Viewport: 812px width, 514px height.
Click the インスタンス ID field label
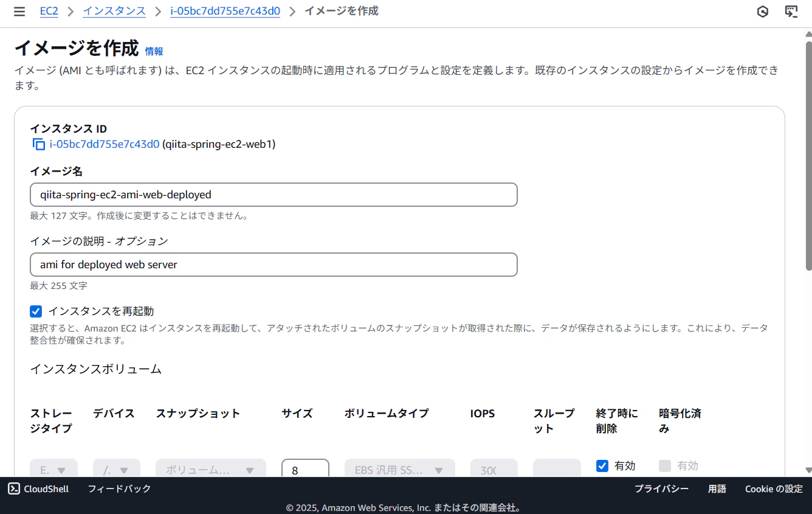(x=69, y=129)
